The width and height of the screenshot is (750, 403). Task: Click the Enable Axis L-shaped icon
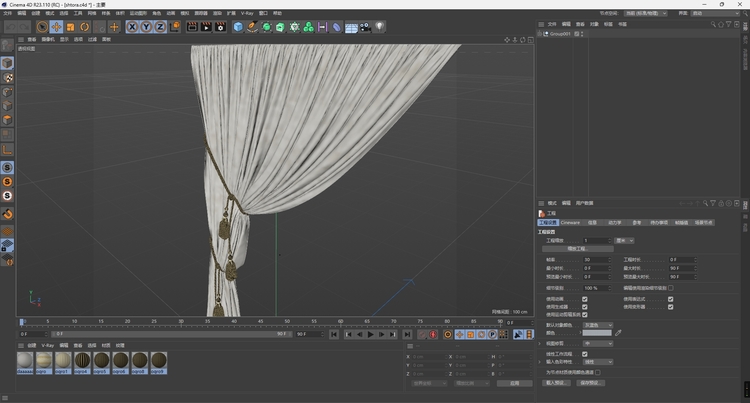pos(7,150)
